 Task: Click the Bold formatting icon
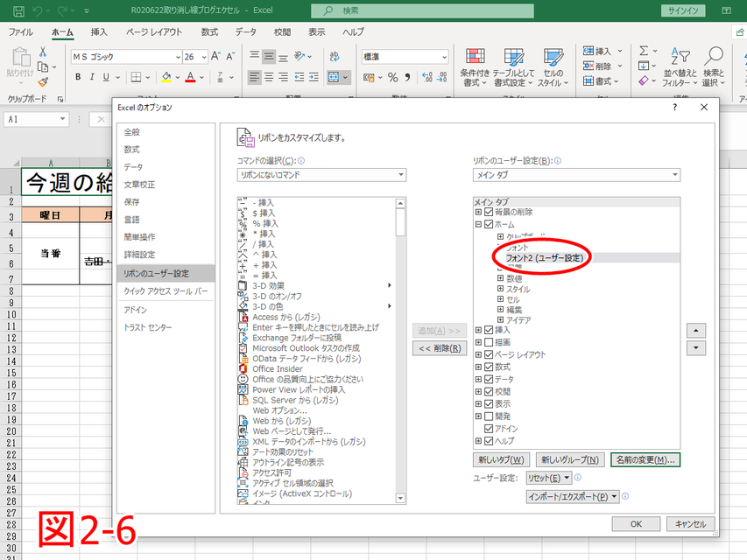click(x=78, y=77)
